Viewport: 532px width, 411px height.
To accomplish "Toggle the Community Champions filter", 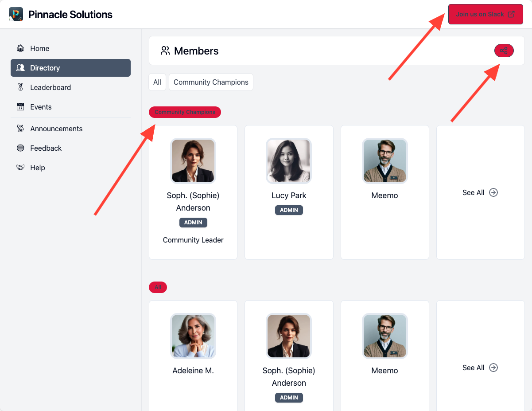I will click(x=211, y=82).
